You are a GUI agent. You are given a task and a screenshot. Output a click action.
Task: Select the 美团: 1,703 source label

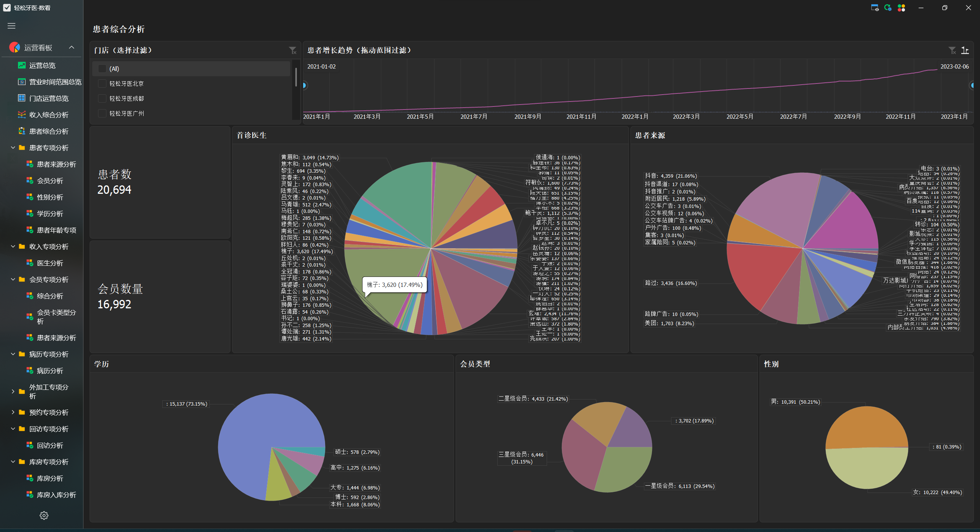pos(669,323)
